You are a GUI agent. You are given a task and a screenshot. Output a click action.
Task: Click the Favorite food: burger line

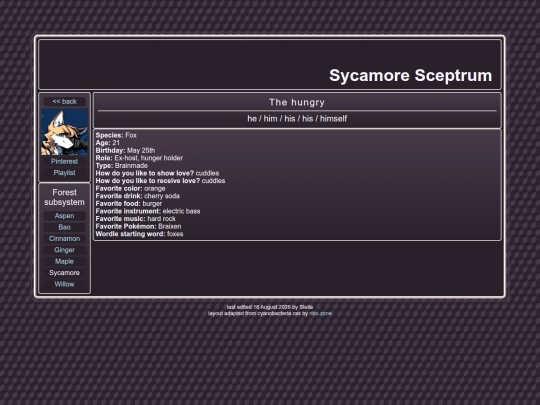coord(129,204)
